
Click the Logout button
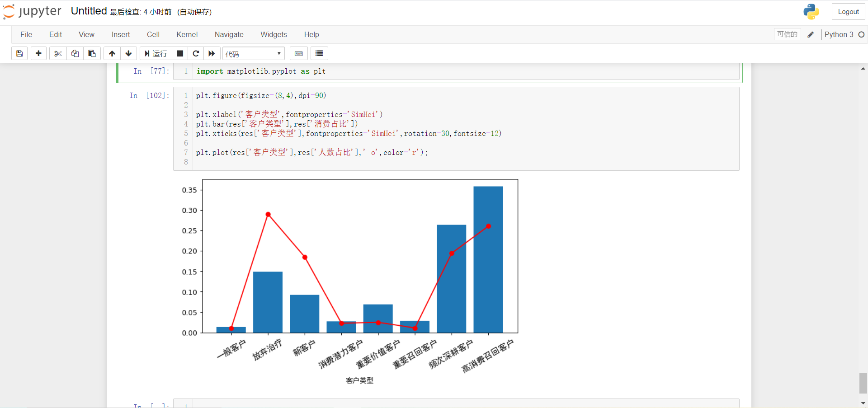click(x=848, y=12)
